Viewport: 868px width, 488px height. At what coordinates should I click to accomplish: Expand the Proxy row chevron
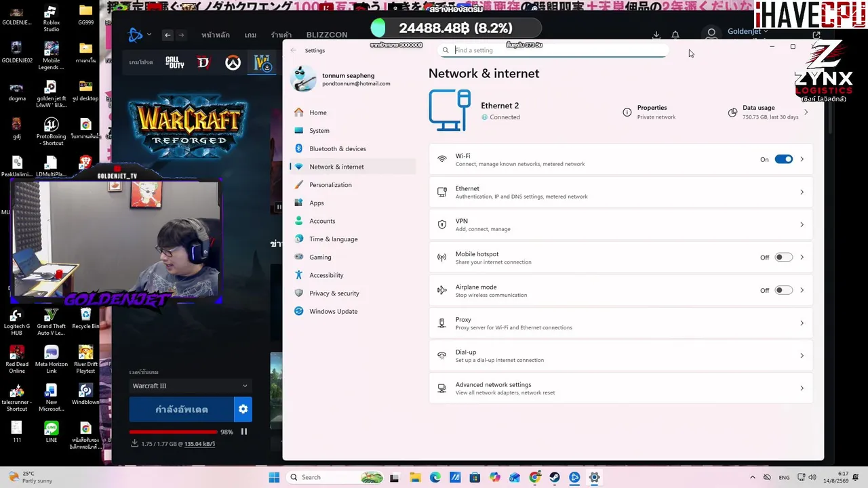point(802,323)
